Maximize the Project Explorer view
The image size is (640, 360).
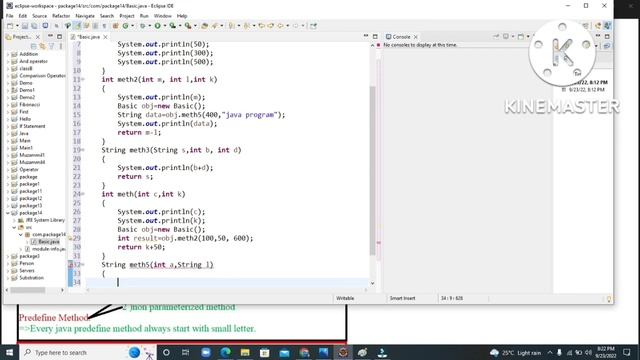pos(60,36)
